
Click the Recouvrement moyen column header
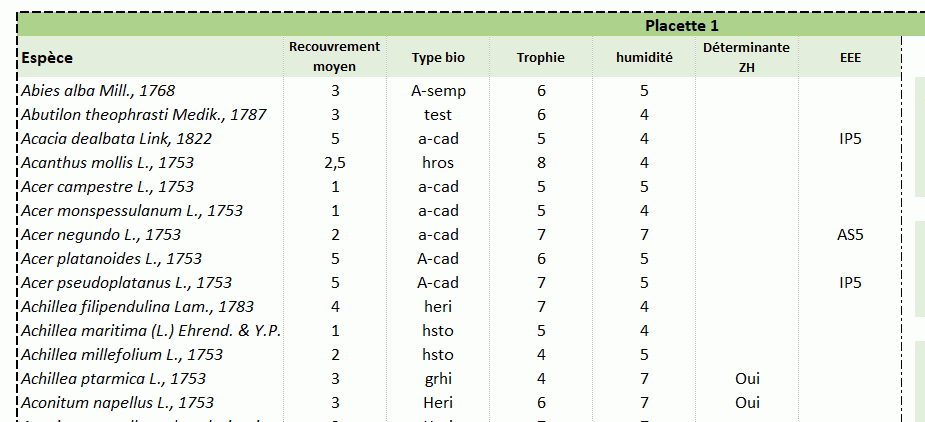click(x=334, y=57)
